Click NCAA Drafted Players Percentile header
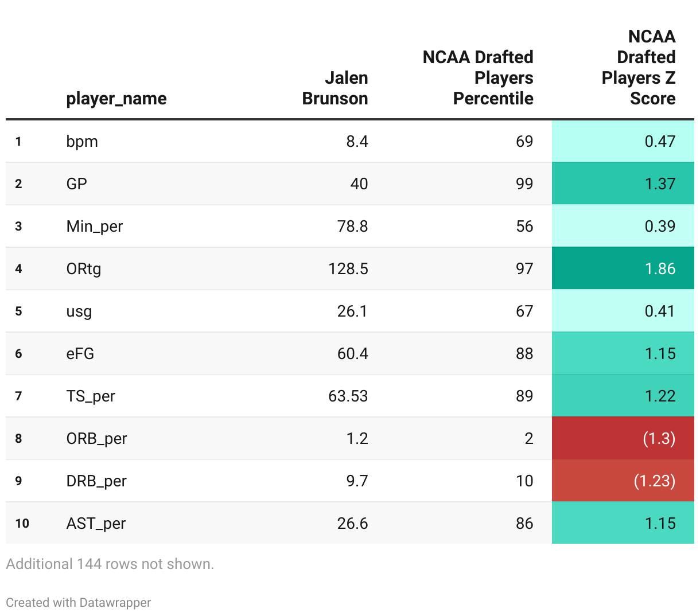 coord(478,78)
